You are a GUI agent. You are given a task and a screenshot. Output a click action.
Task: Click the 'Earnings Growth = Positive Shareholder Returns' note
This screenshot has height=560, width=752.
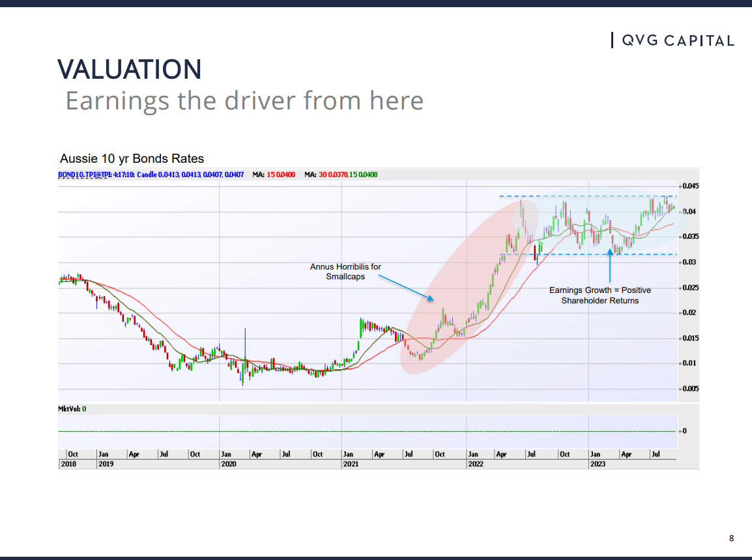click(600, 295)
